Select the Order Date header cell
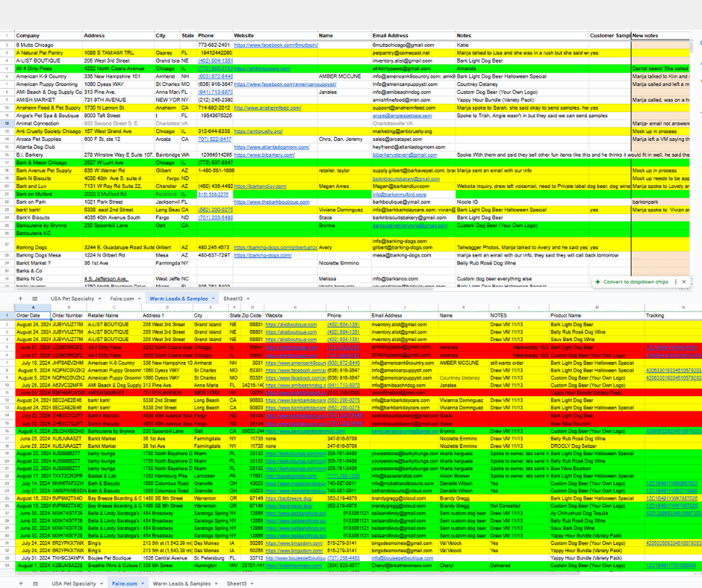Viewport: 702px width, 588px height. click(33, 316)
